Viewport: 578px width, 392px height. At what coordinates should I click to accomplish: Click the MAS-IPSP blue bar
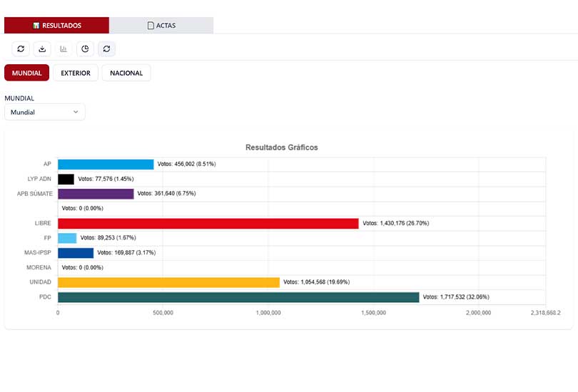point(76,252)
